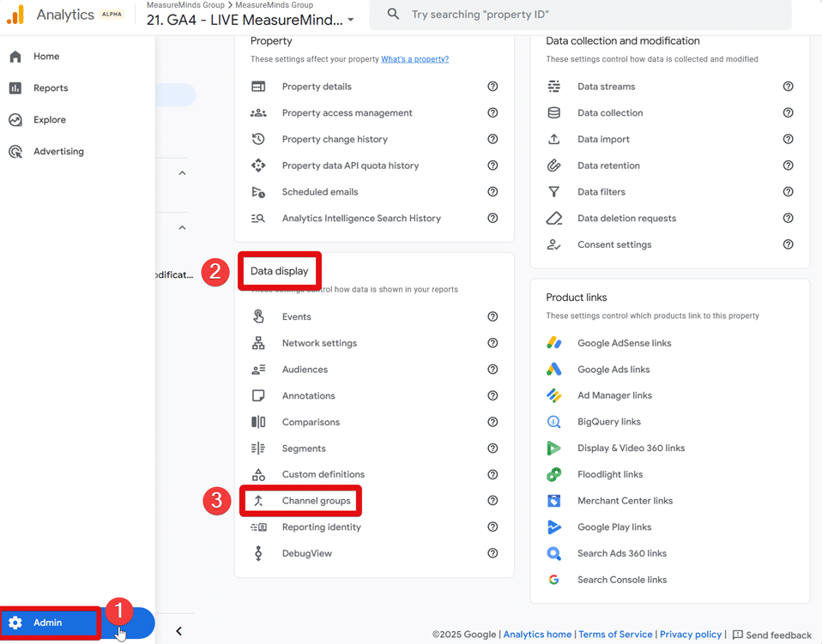The image size is (822, 644).
Task: Open Segments setting
Action: [304, 448]
